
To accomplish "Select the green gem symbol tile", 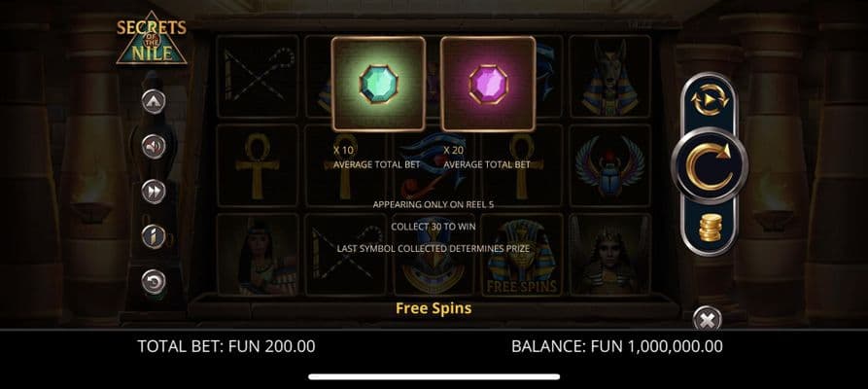I will 379,84.
